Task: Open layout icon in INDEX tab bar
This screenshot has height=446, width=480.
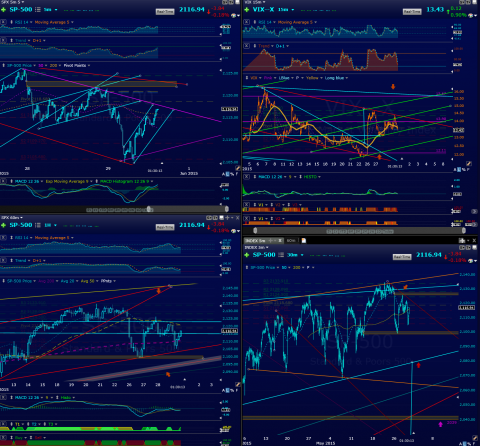Action: pos(462,240)
